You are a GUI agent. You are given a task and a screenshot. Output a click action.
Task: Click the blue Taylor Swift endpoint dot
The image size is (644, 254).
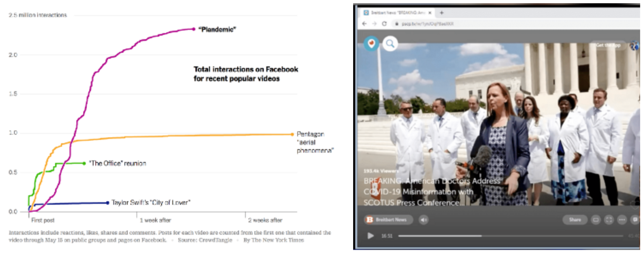pyautogui.click(x=108, y=203)
